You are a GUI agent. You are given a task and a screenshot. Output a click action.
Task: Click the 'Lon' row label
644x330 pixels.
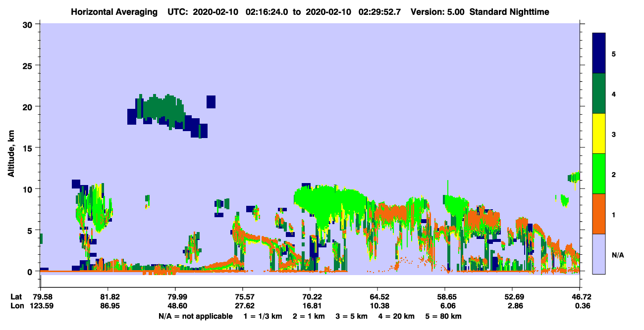click(17, 306)
